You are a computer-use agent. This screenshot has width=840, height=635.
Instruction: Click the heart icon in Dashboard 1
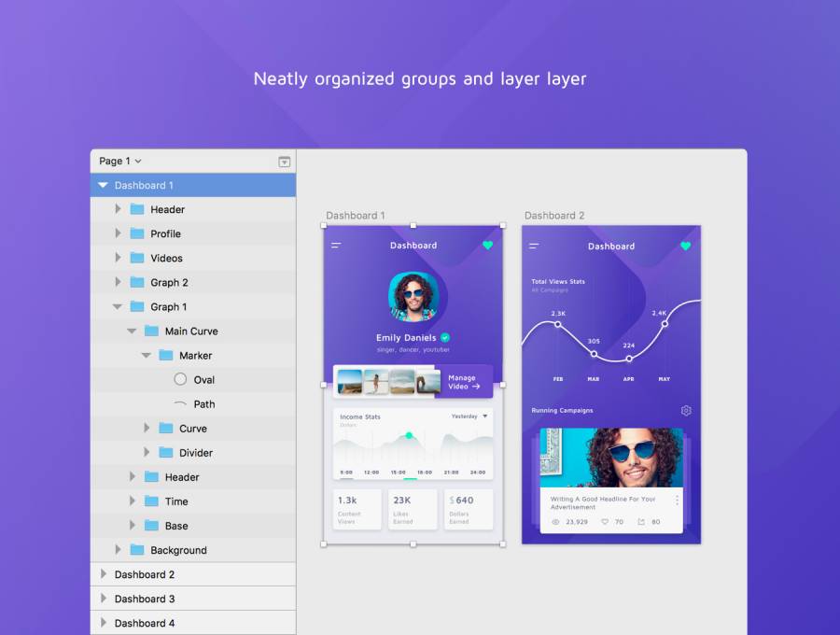click(x=487, y=246)
